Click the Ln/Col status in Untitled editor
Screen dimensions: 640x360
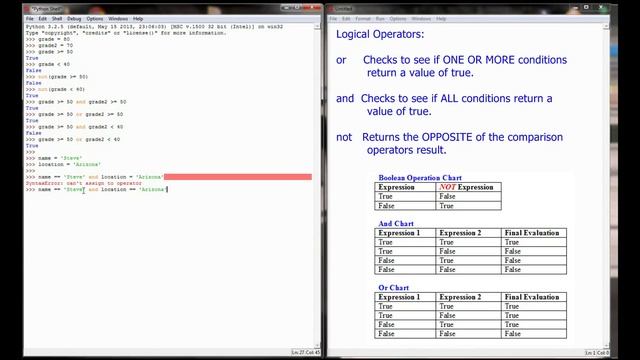click(x=597, y=353)
